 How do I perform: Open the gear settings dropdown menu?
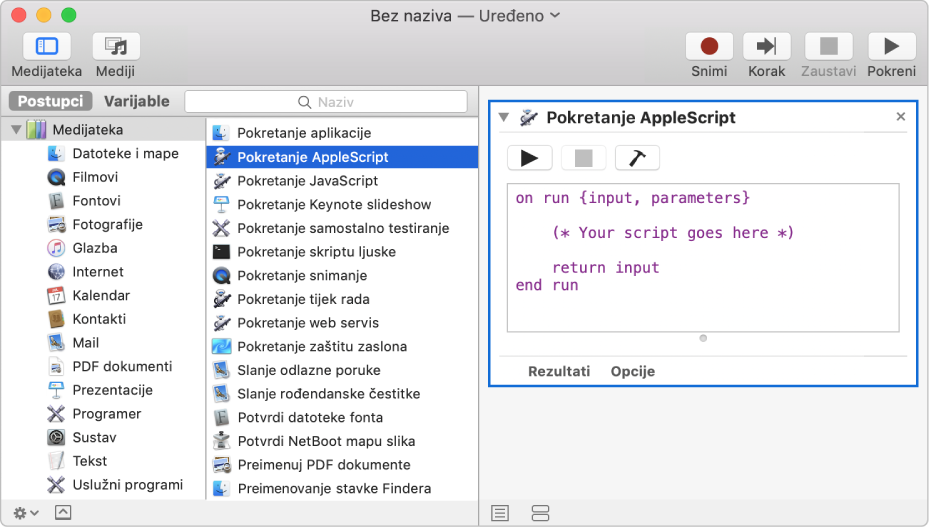click(x=27, y=512)
